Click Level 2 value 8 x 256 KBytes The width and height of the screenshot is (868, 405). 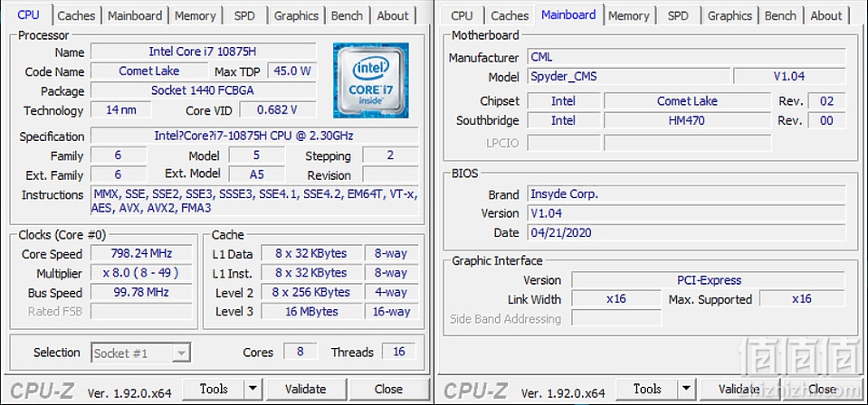[311, 292]
